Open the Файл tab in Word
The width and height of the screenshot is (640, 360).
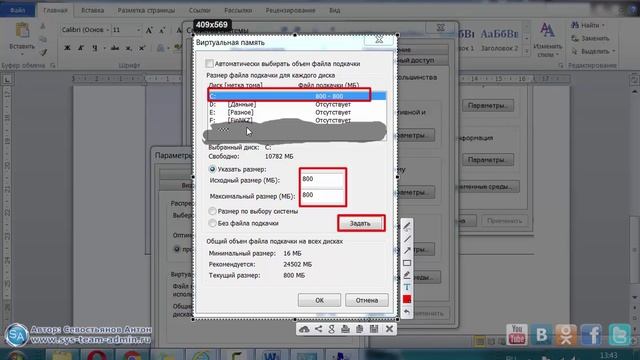18,10
